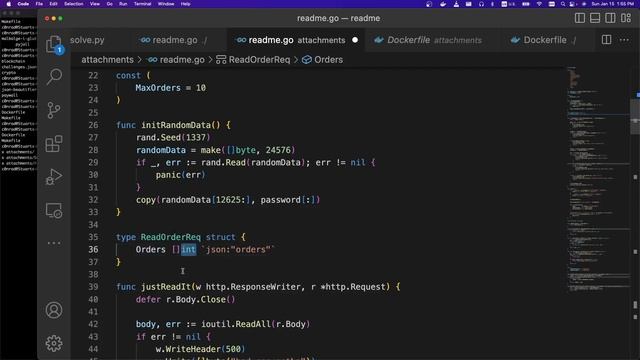
Task: Open the Edit menu
Action: point(53,4)
